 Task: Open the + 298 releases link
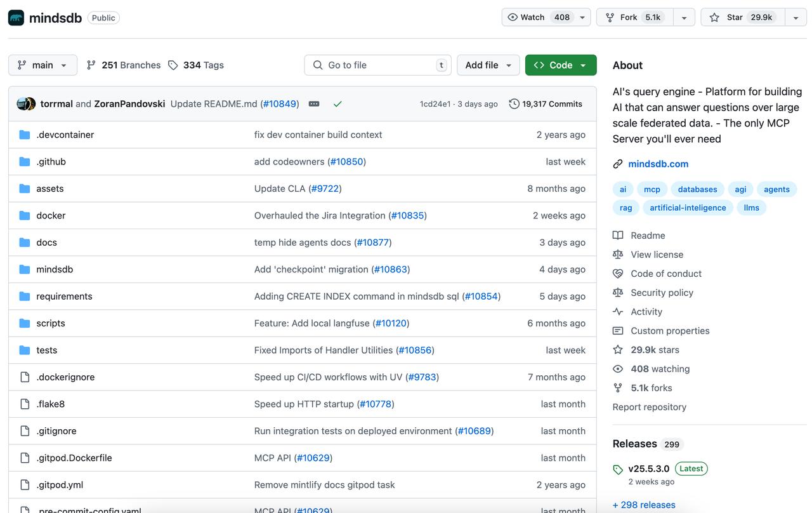[644, 505]
